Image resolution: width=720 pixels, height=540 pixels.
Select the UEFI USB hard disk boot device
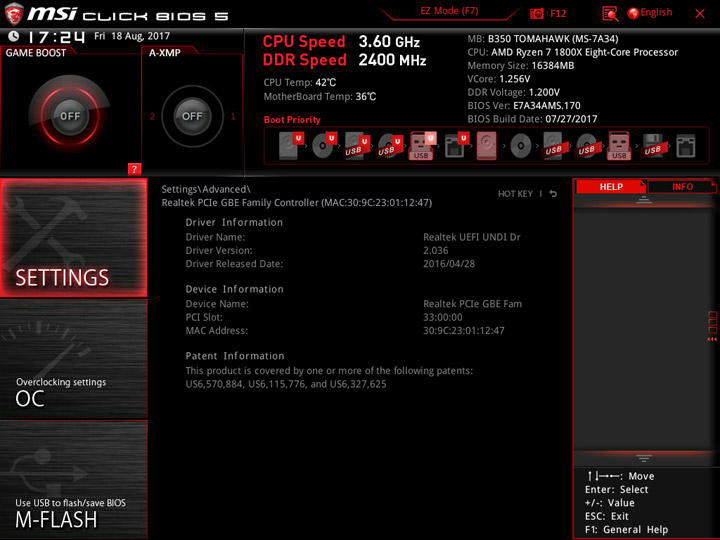click(357, 146)
